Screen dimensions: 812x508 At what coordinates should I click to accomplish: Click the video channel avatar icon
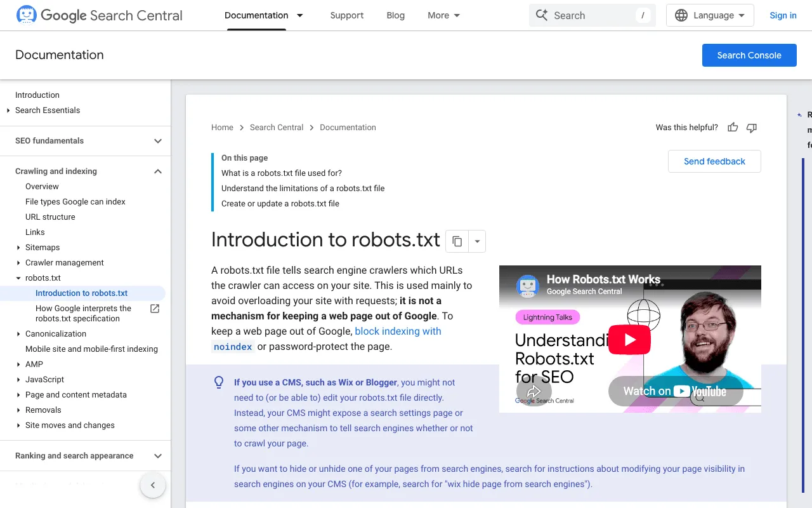click(527, 286)
